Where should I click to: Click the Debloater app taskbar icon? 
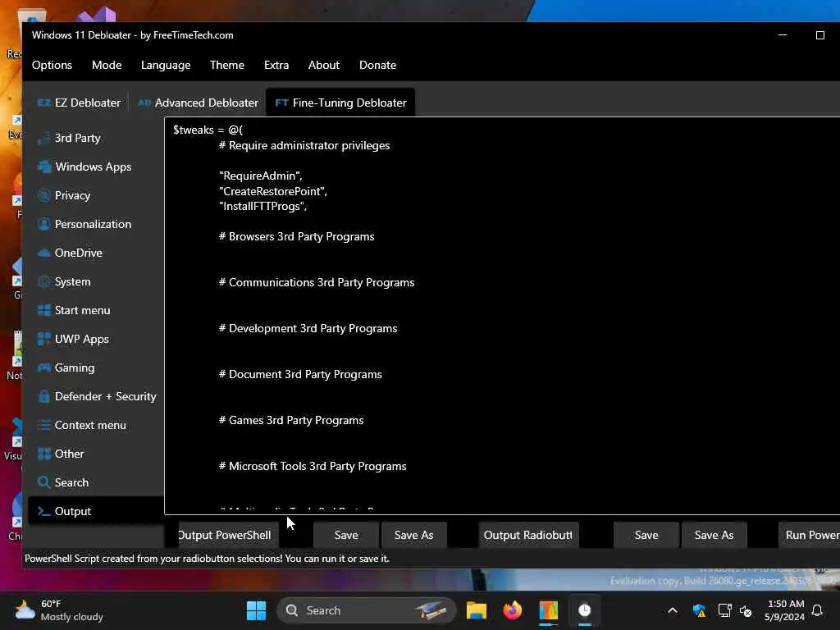point(549,610)
